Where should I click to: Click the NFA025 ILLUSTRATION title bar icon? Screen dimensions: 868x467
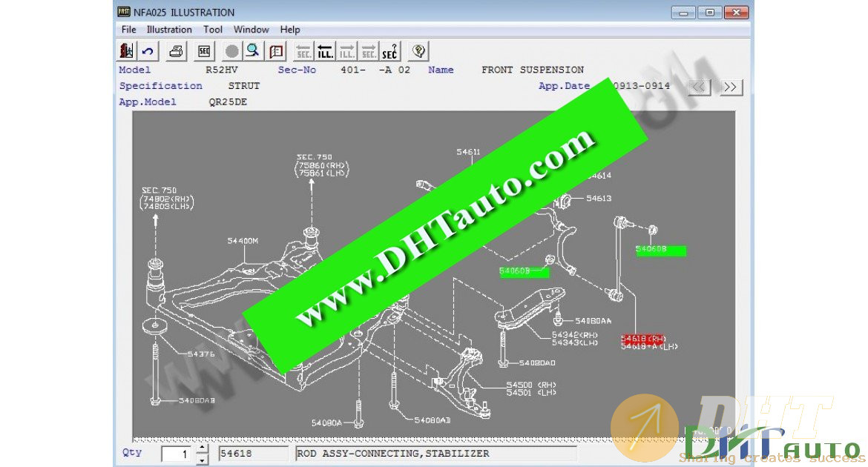point(123,12)
